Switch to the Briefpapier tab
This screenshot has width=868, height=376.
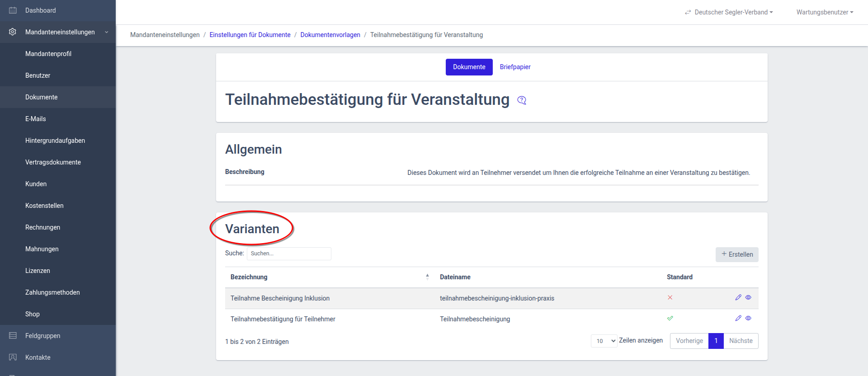pyautogui.click(x=515, y=67)
